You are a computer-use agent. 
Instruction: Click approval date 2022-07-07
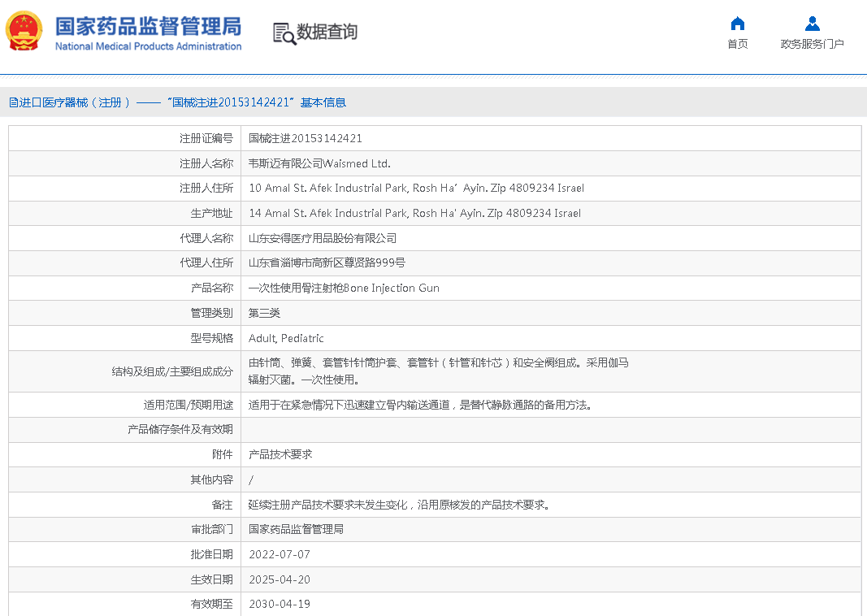280,554
